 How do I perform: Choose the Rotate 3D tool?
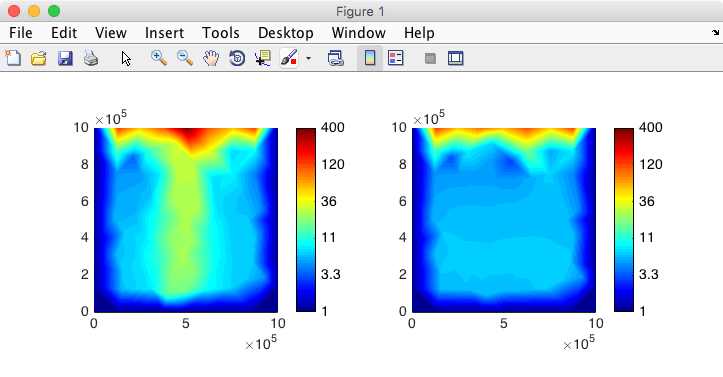[x=237, y=59]
